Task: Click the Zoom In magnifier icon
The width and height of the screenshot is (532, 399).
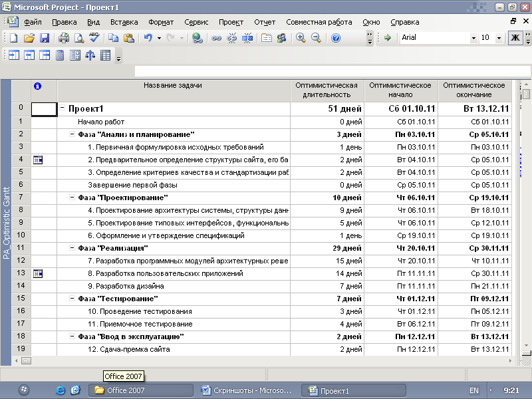Action: point(301,38)
